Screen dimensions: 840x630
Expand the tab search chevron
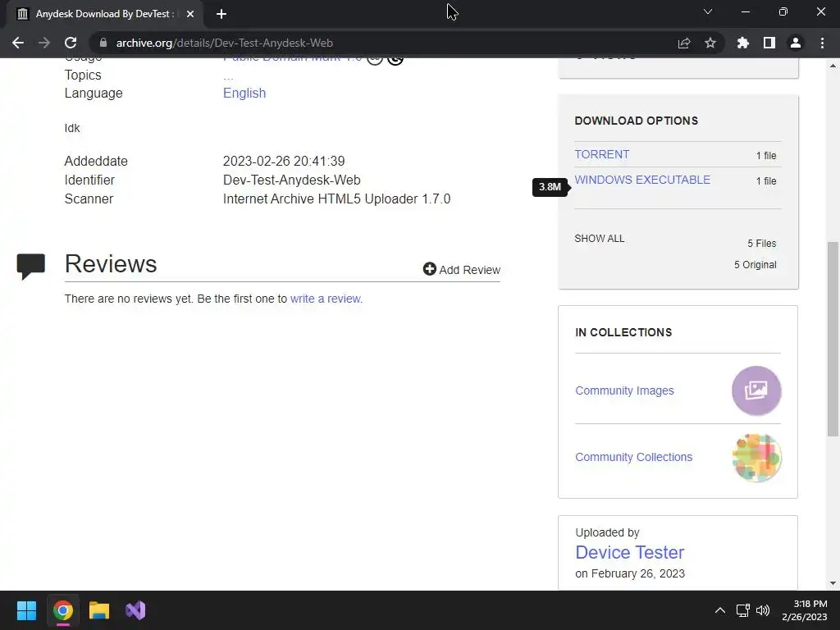[x=708, y=11]
